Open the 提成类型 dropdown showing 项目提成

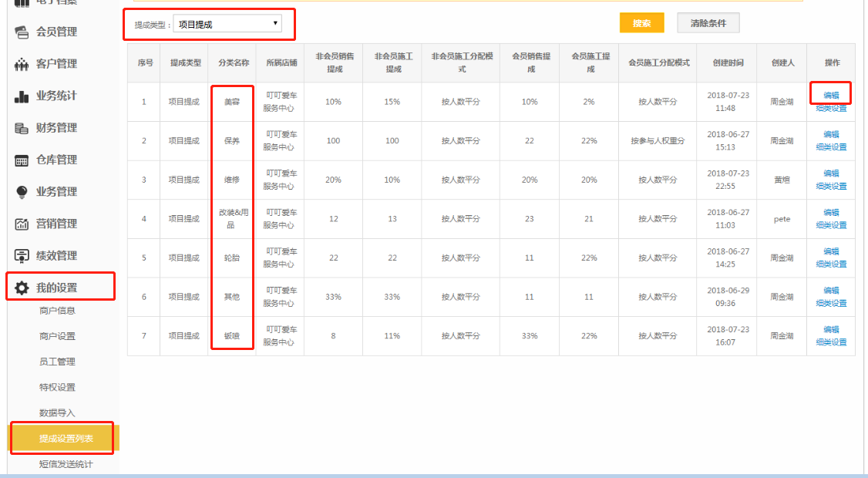coord(227,24)
